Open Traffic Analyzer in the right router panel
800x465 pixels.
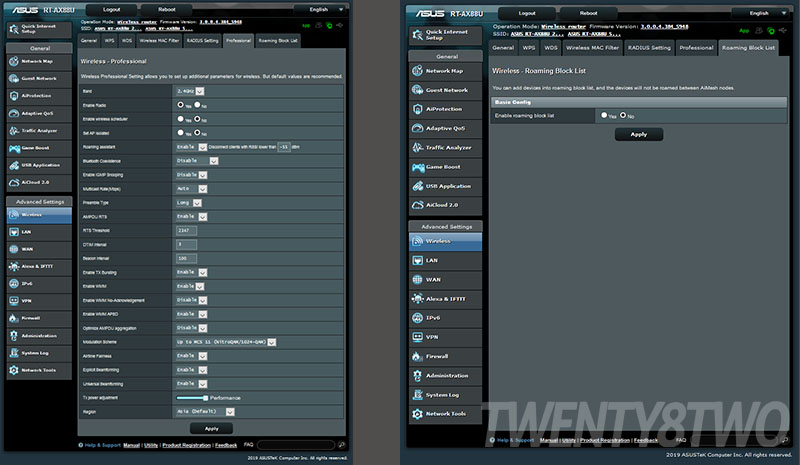(x=445, y=148)
